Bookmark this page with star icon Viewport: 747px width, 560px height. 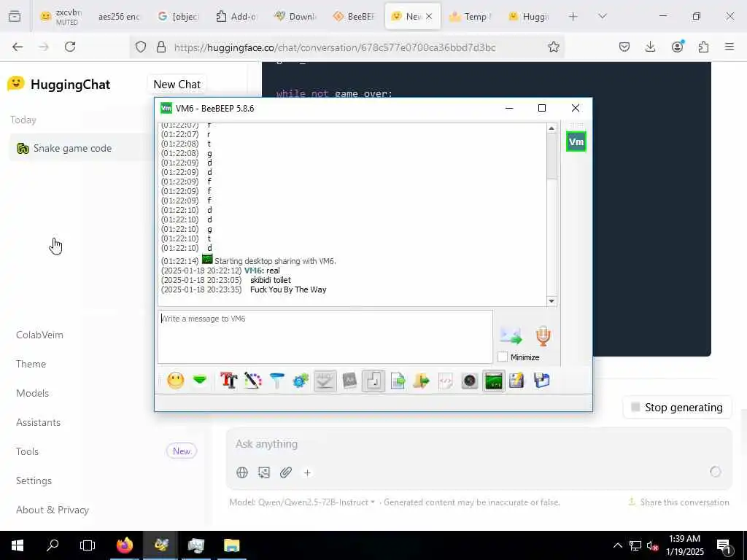coord(553,47)
